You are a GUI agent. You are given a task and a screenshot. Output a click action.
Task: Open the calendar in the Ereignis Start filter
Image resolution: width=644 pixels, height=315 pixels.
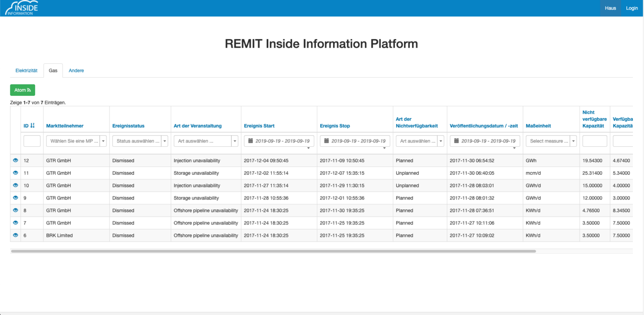(251, 141)
